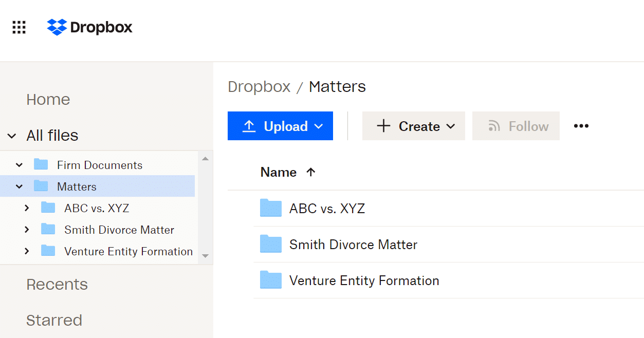Click the Firm Documents folder icon in sidebar
The image size is (644, 338).
click(x=41, y=164)
